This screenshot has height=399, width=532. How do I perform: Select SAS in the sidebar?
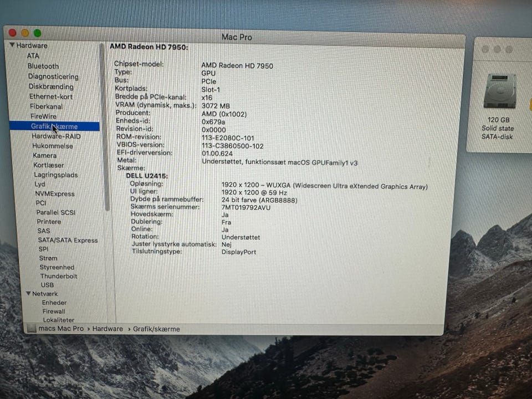click(x=44, y=231)
